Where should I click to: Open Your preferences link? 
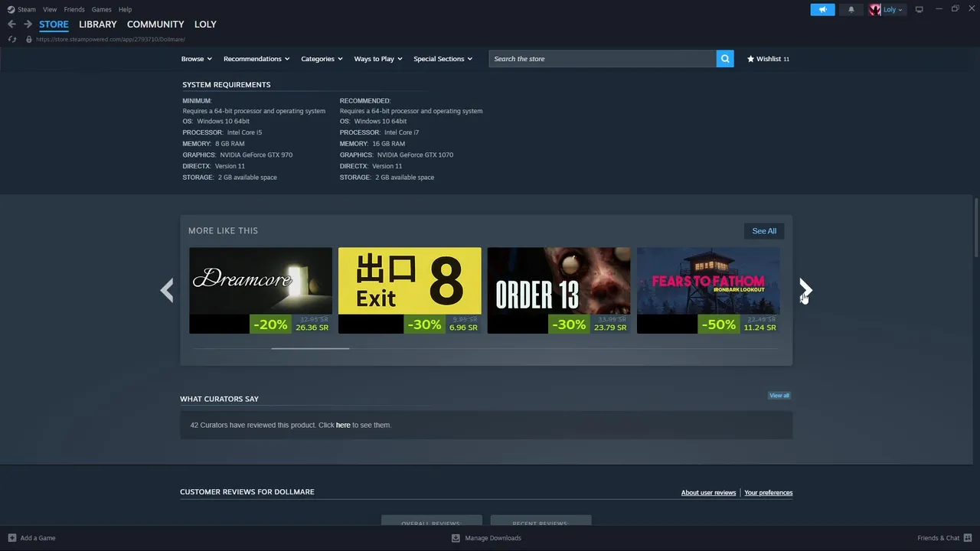pos(768,493)
